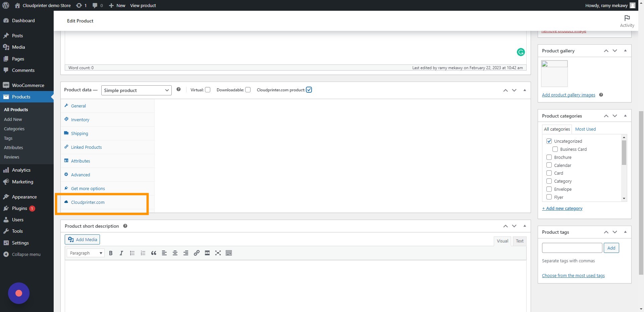Open the Activity flag panel
Viewport: 644px width, 312px height.
tap(627, 21)
